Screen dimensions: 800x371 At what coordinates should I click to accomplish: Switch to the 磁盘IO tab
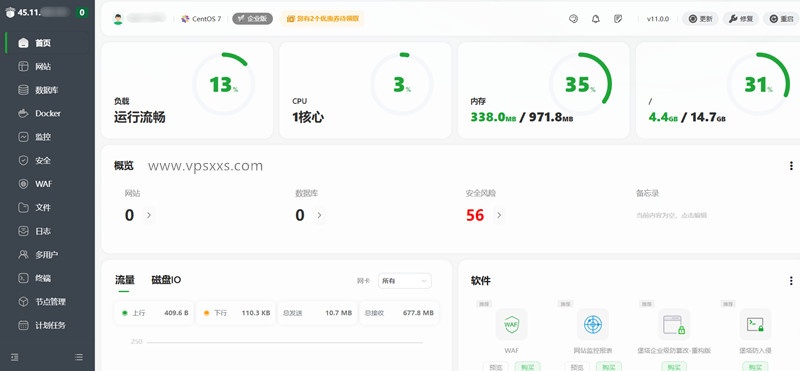pos(166,280)
